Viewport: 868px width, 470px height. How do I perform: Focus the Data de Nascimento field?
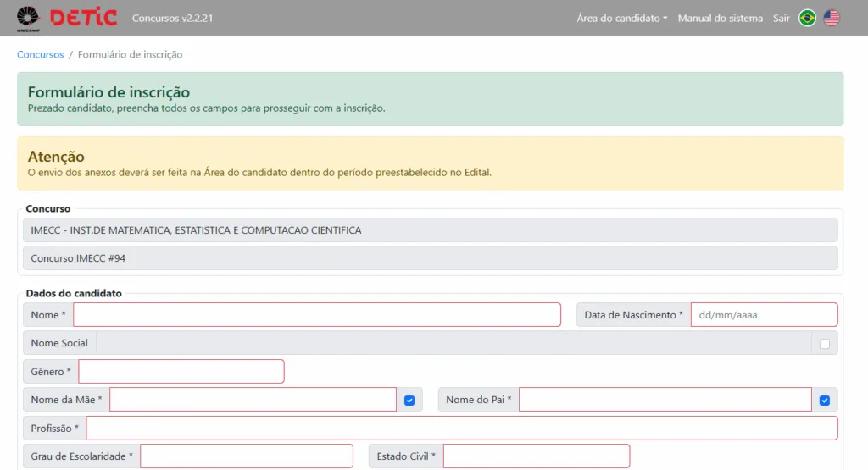(764, 315)
